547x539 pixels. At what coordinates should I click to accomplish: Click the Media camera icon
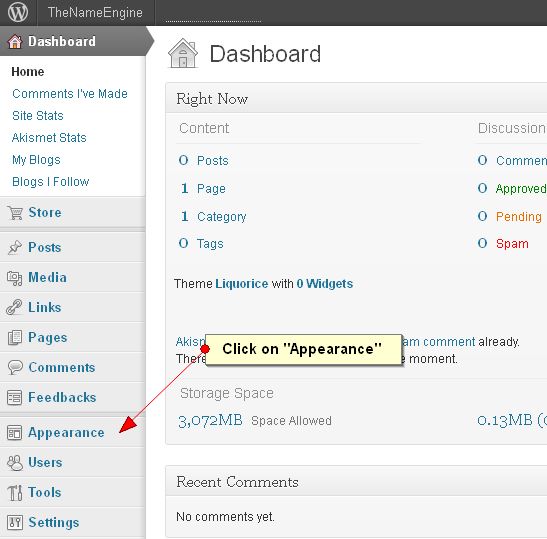[x=15, y=278]
